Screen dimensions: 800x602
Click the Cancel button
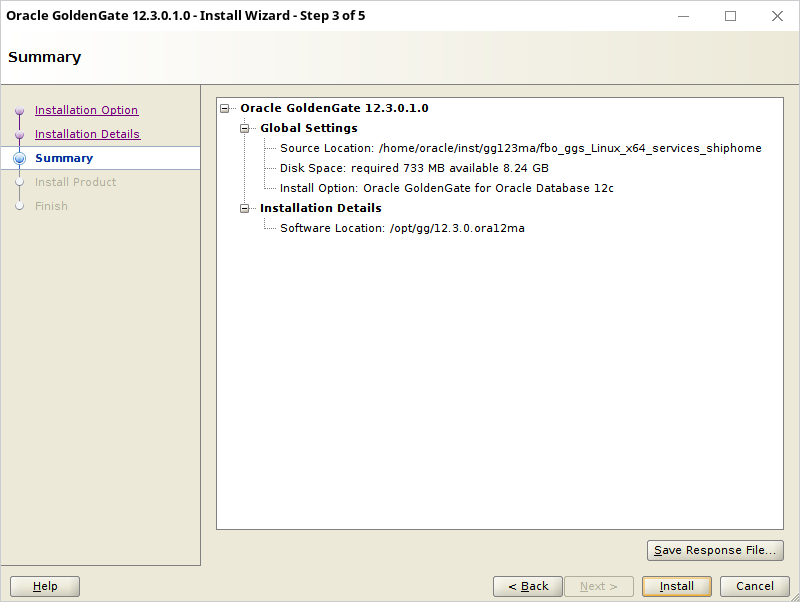click(x=755, y=586)
